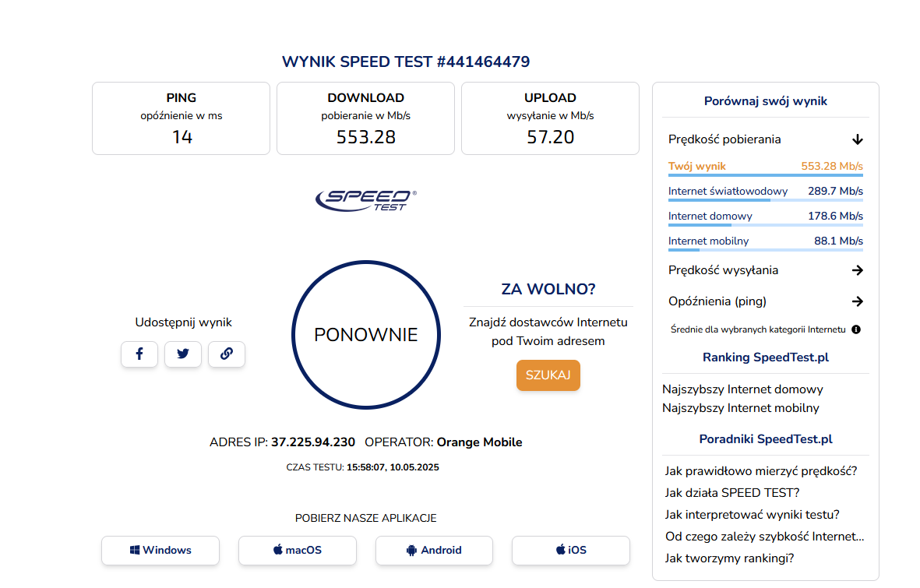Screen dimensions: 920x588
Task: Click the WYNIK SPEED TEST #441464479 heading
Action: [405, 62]
